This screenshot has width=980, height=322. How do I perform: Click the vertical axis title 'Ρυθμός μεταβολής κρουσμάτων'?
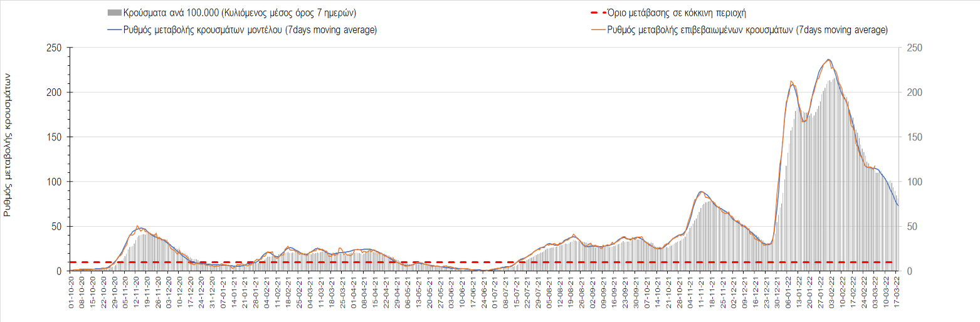coord(8,145)
